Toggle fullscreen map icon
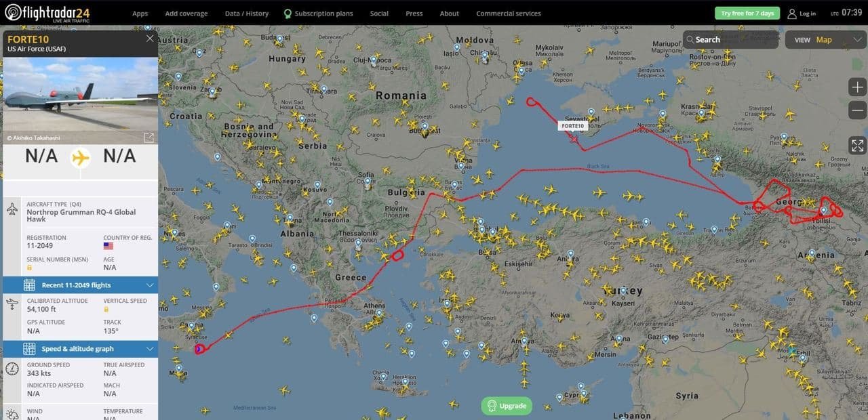Image resolution: width=868 pixels, height=420 pixels. click(857, 146)
